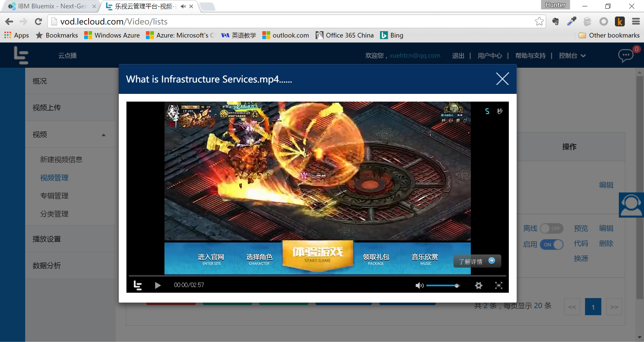Open 专辑管理 in sidebar

point(54,196)
